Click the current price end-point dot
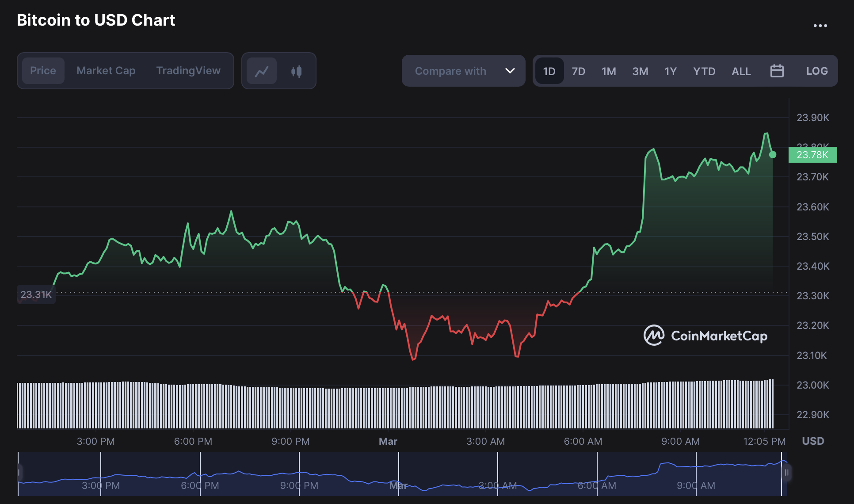This screenshot has height=504, width=854. (773, 155)
